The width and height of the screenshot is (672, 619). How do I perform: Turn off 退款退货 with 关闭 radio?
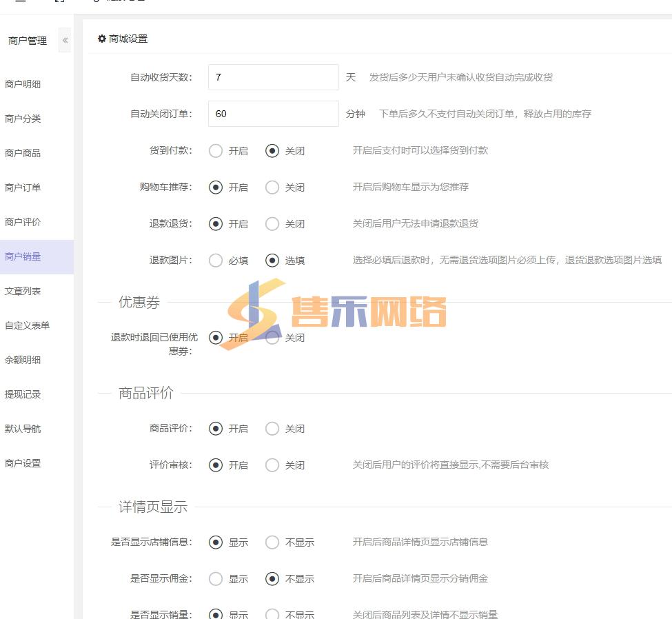tap(272, 224)
